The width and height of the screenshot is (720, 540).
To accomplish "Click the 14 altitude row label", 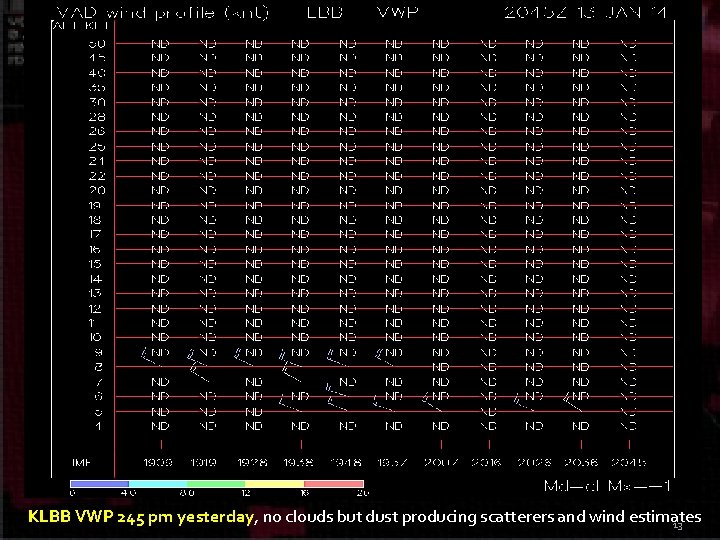I will tap(96, 279).
